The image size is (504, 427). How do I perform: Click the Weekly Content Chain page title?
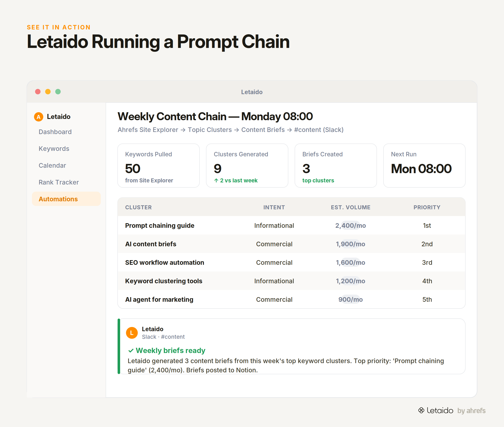coord(215,117)
